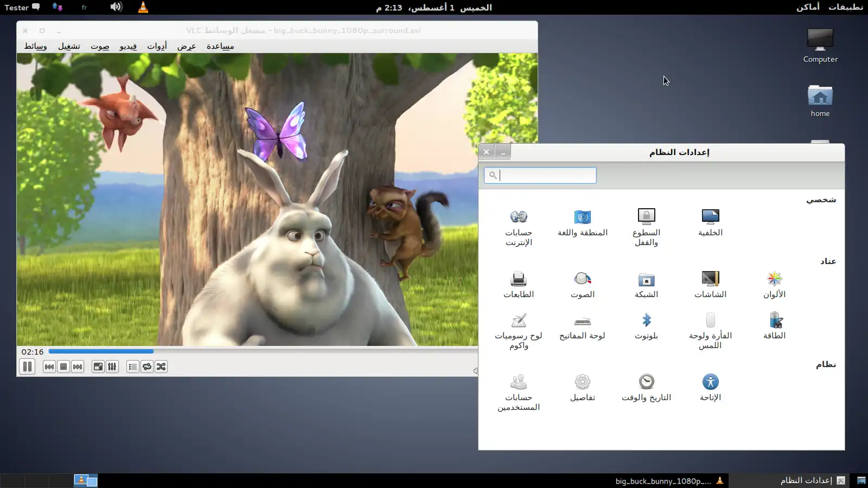Open الصوت sound settings
This screenshot has width=868, height=488.
(x=583, y=285)
